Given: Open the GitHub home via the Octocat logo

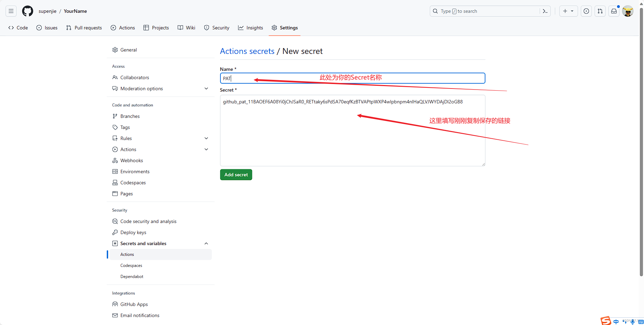Looking at the screenshot, I should 28,11.
